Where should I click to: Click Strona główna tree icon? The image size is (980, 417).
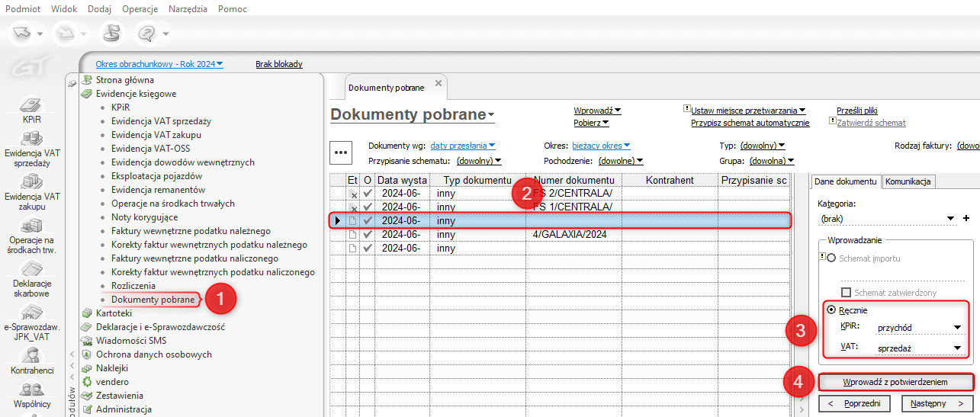tap(87, 79)
